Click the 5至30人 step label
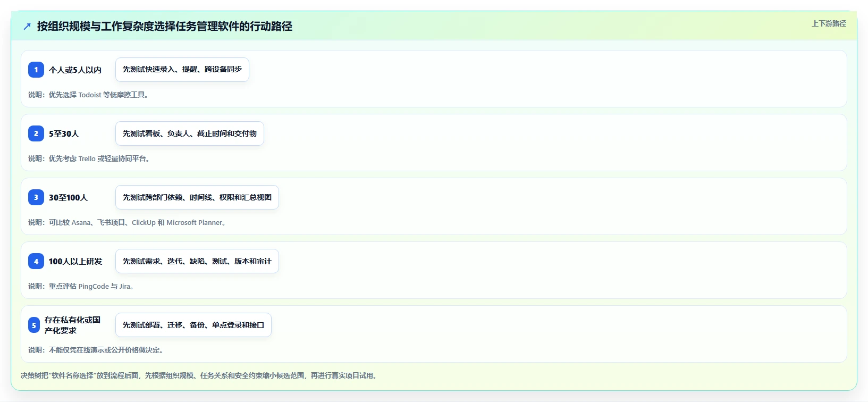 (64, 133)
